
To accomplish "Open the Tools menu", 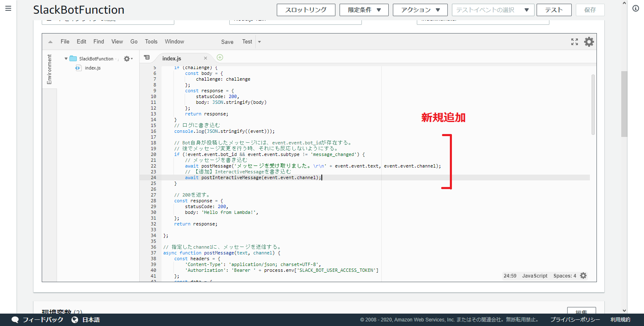I will 151,42.
